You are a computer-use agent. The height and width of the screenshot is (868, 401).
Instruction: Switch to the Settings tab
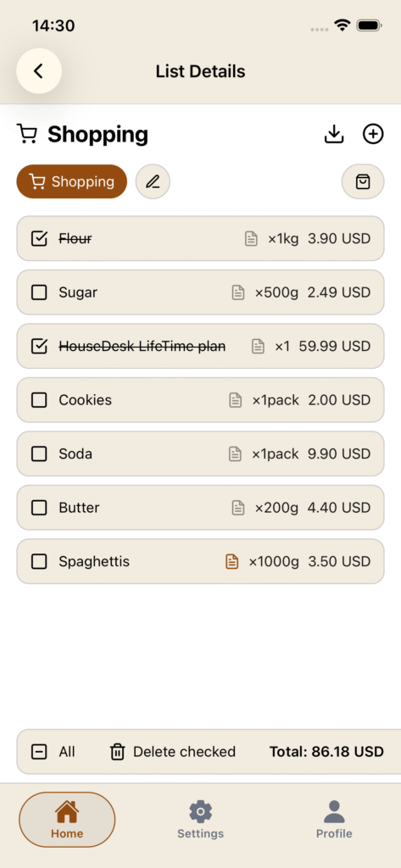(200, 820)
